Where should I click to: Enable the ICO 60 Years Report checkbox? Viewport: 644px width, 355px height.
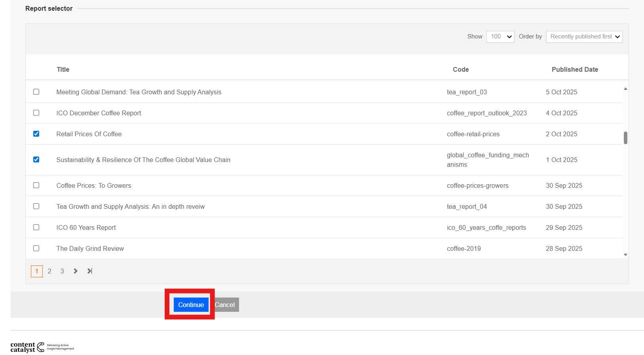pos(36,227)
